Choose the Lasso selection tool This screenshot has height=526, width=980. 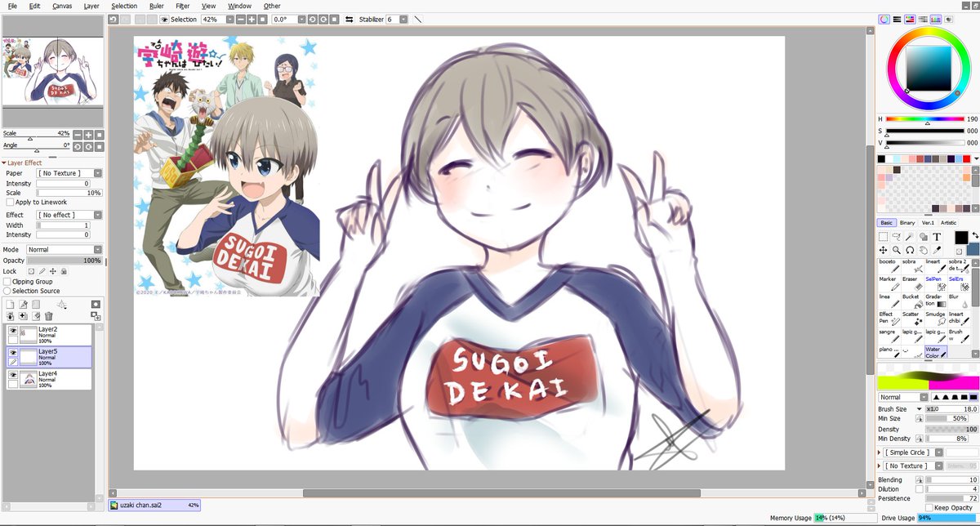897,237
